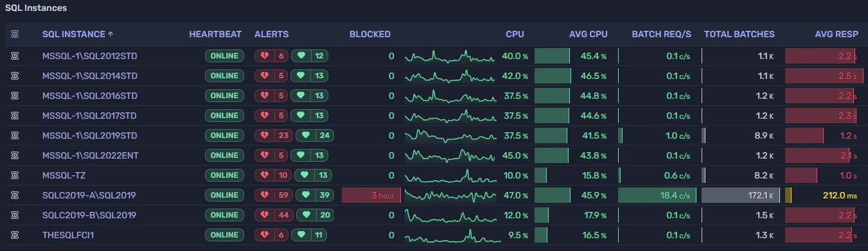The width and height of the screenshot is (868, 251).
Task: Click watch icon for MSSQL-1\SQL2014STD row
Action: (15, 76)
